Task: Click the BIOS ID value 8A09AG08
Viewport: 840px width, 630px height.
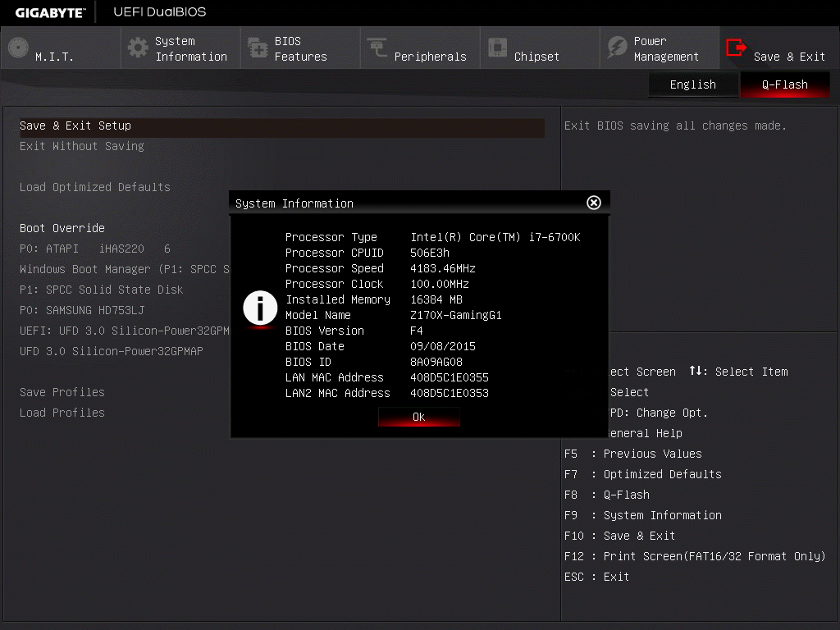Action: click(436, 362)
